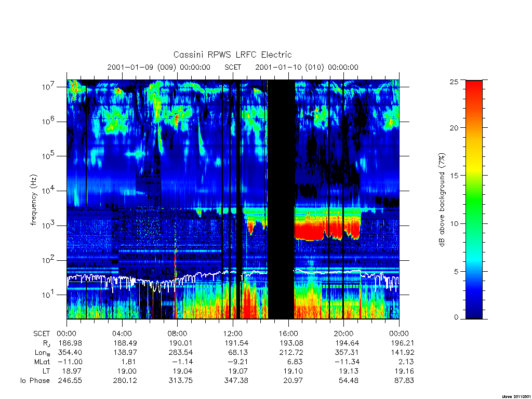Click colorbar tick value 25

[454, 82]
